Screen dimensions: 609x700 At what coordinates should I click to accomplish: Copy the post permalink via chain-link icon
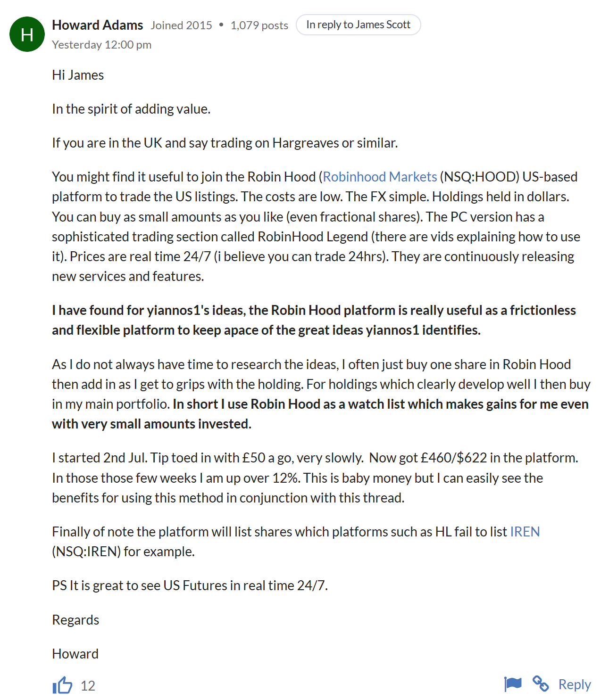541,684
